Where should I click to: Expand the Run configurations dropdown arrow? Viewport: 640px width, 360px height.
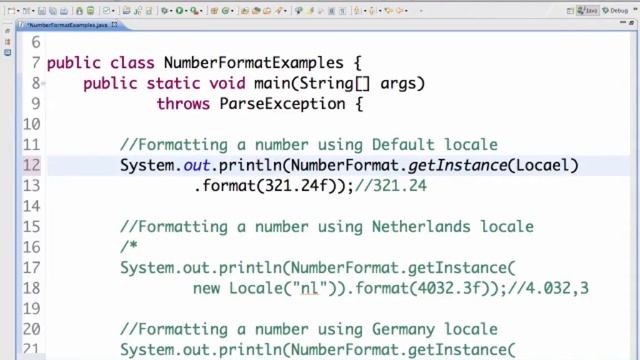[186, 11]
